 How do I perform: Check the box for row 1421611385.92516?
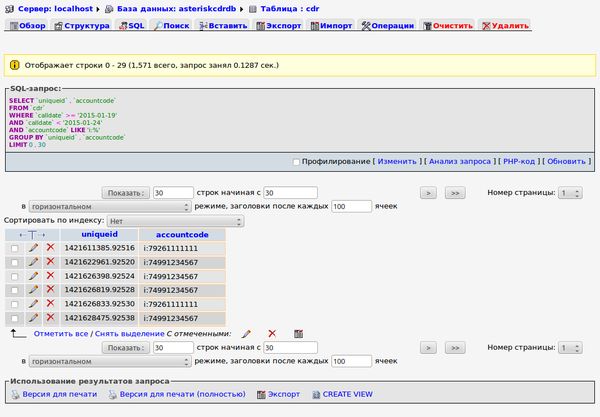[14, 248]
